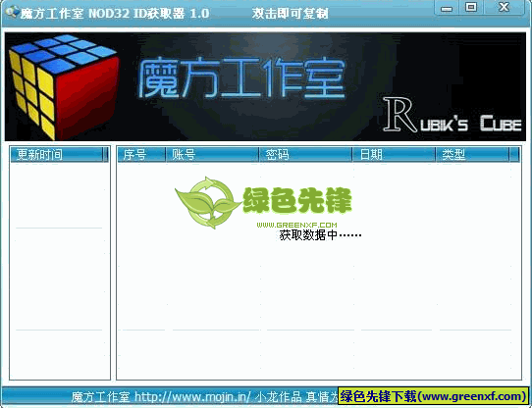Click the app icon in the title bar
This screenshot has width=532, height=408.
pyautogui.click(x=12, y=12)
